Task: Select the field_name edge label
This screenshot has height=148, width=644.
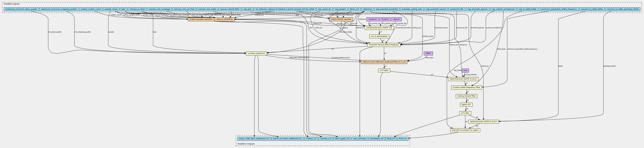Action: tap(501, 49)
